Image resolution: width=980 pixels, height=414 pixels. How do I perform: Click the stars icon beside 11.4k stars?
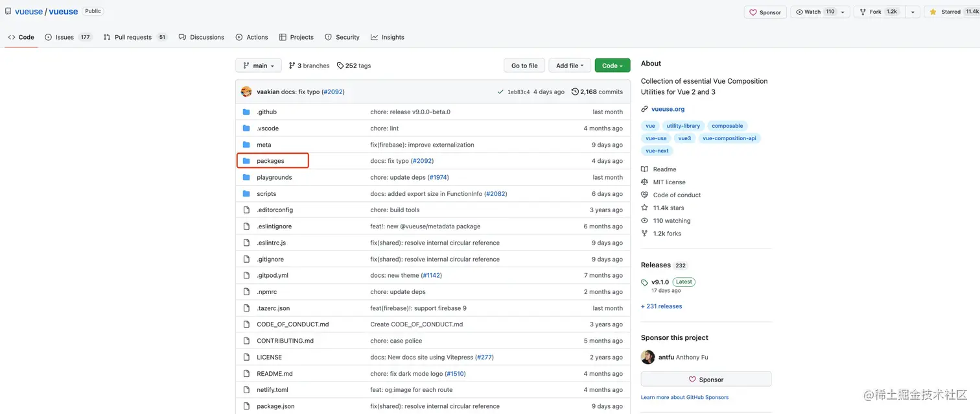[644, 208]
